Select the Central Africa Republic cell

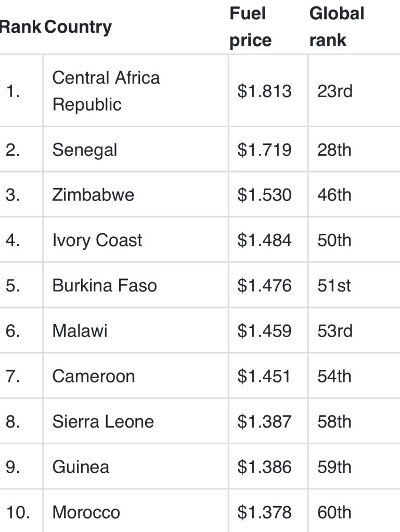click(106, 91)
